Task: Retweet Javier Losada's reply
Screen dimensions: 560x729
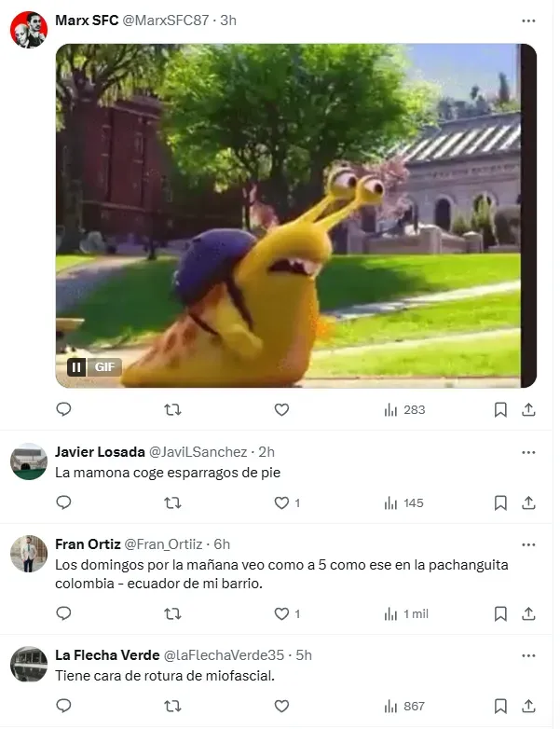Action: (172, 503)
